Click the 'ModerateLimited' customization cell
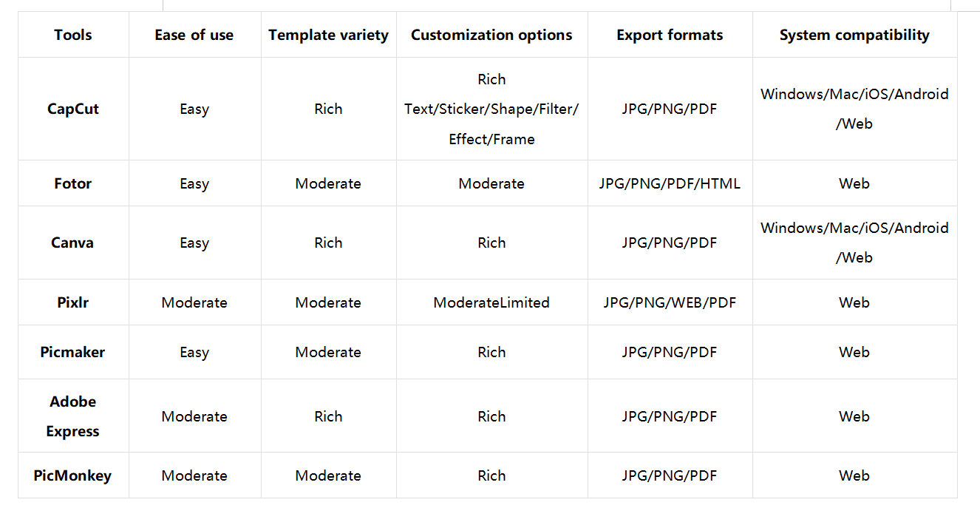The width and height of the screenshot is (980, 508). point(491,302)
